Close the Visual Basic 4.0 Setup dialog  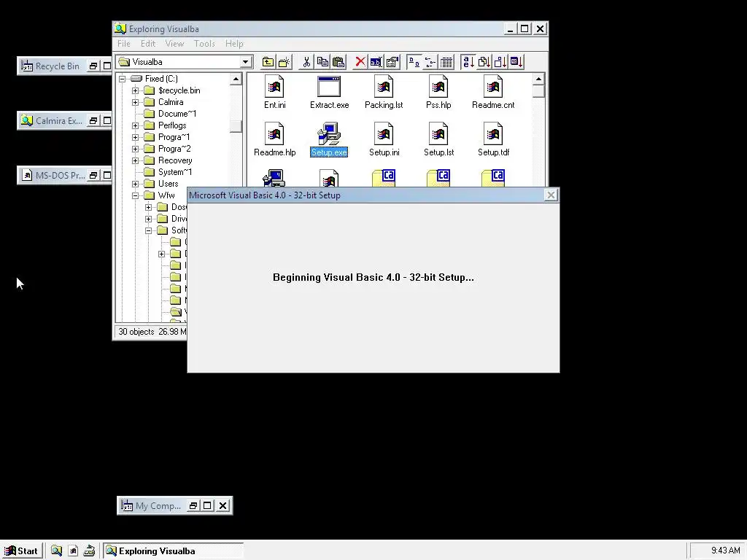(x=551, y=195)
